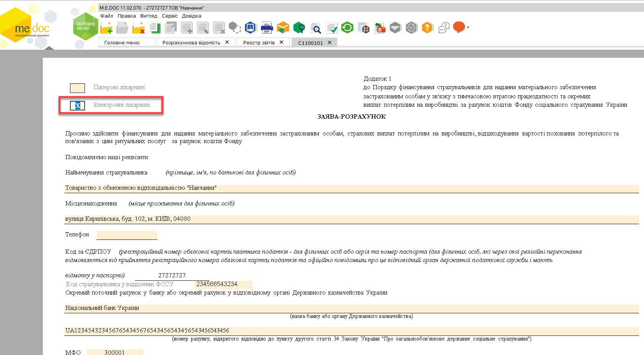Open the calculator table icon
The height and width of the screenshot is (355, 644).
click(364, 28)
